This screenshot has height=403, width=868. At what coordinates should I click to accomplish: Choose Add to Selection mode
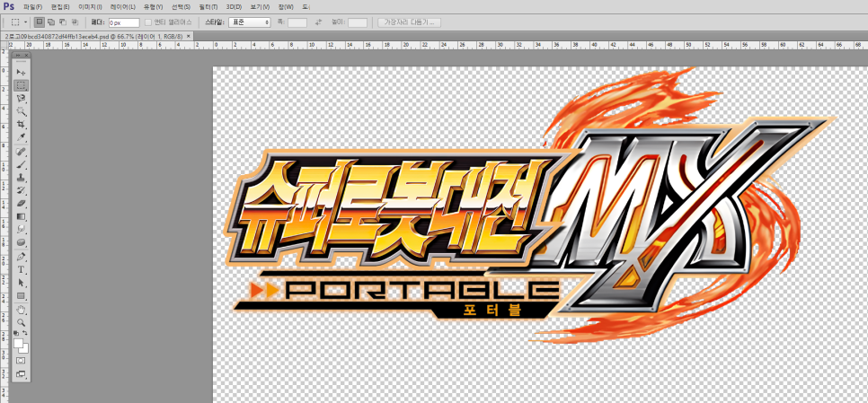[51, 22]
